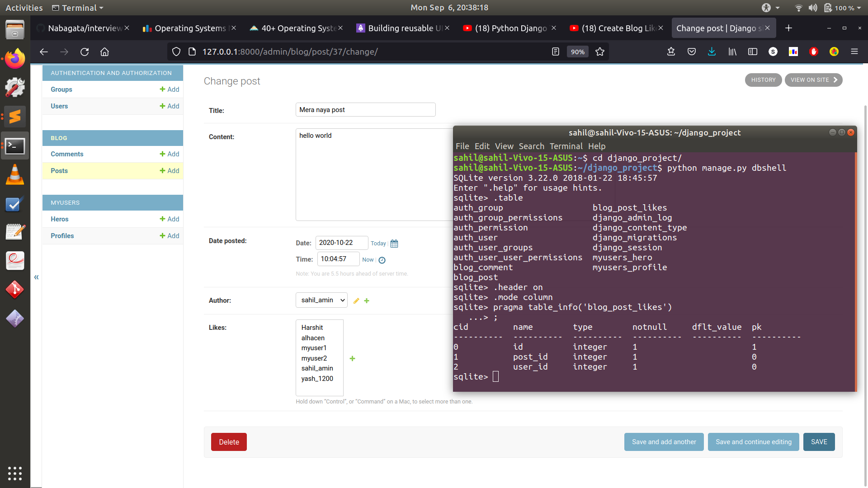868x488 pixels.
Task: Toggle yash_1200 selection in Likes list
Action: (x=316, y=378)
